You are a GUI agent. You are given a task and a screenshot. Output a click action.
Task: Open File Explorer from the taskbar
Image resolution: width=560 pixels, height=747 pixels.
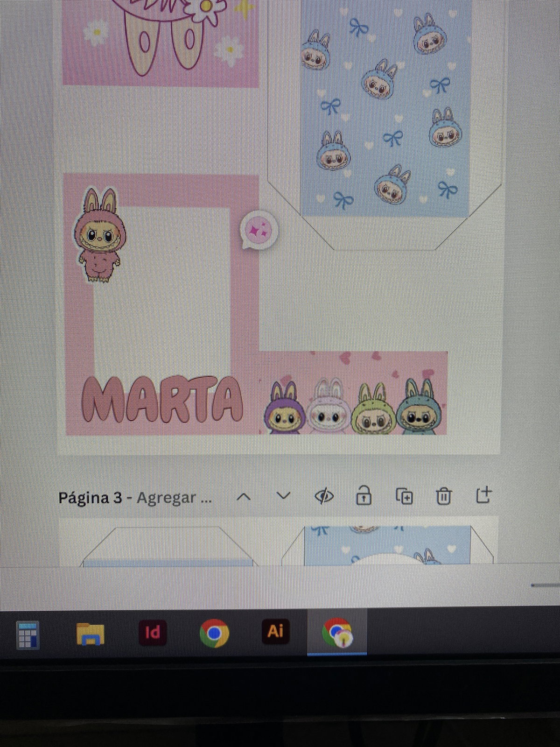pos(91,634)
